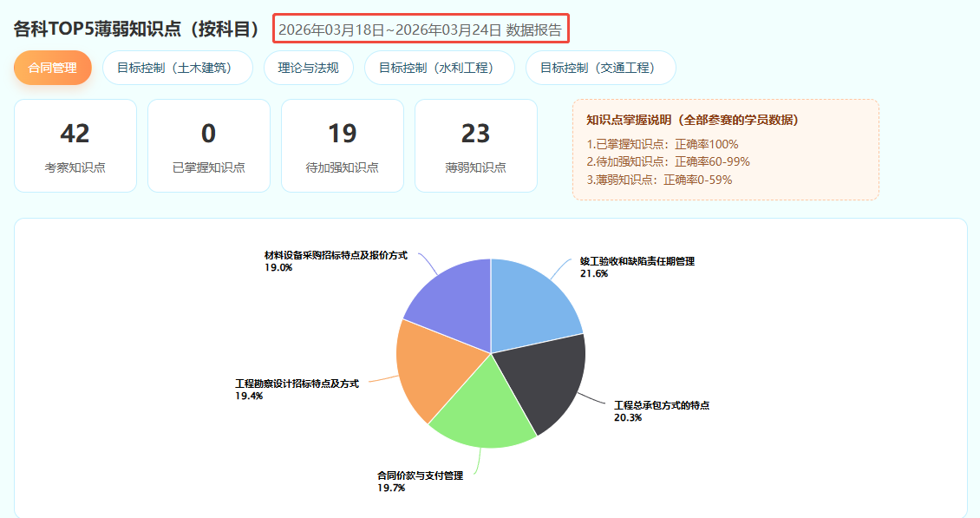Image resolution: width=980 pixels, height=518 pixels.
Task: Click the 已掌握知识点 card showing 0
Action: tap(209, 146)
